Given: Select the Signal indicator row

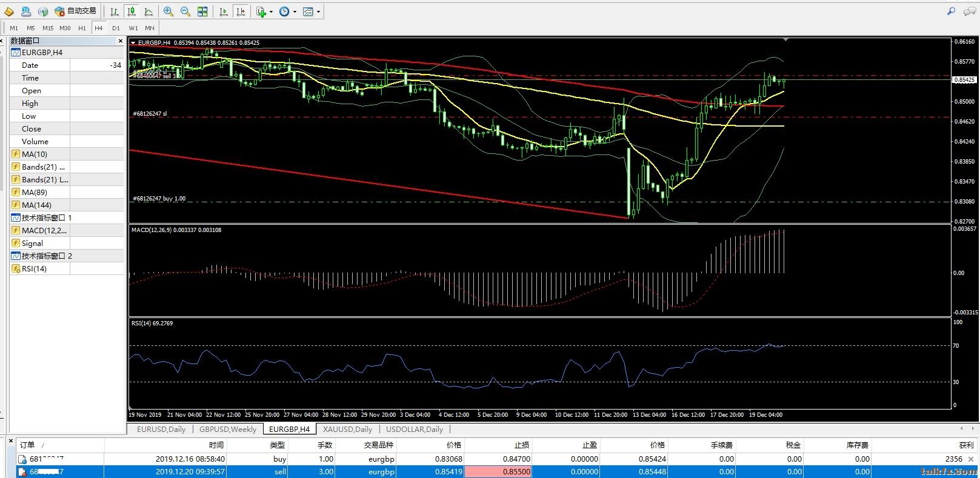Looking at the screenshot, I should [67, 243].
